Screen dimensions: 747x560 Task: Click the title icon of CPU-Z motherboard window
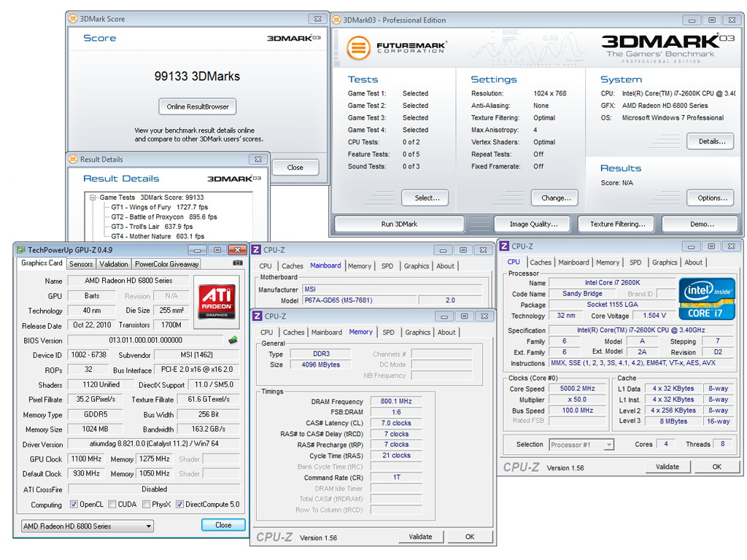click(x=256, y=249)
